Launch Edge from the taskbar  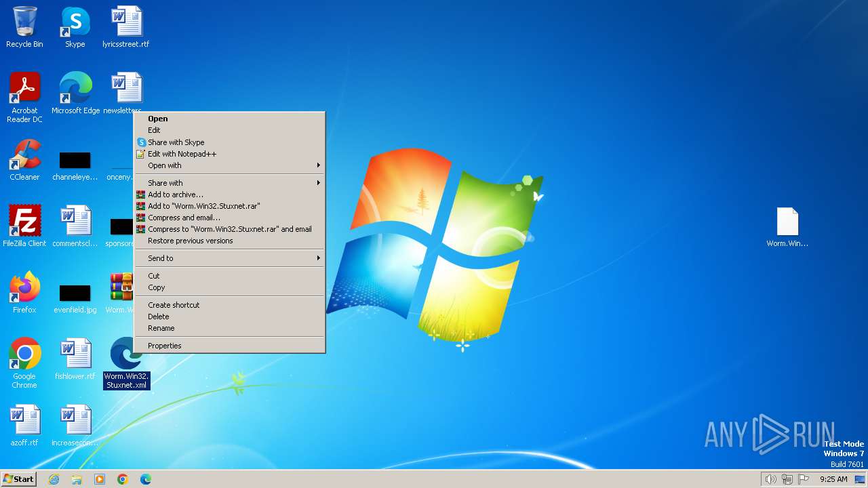point(146,479)
